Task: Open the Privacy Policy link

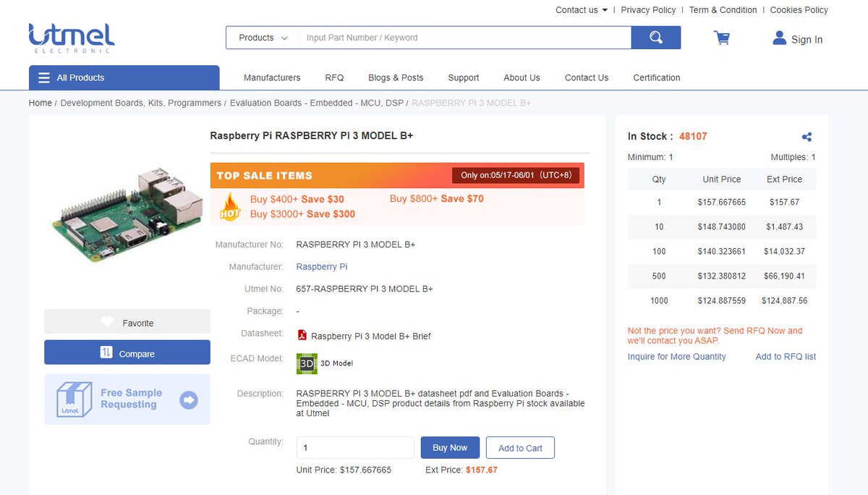Action: point(648,10)
